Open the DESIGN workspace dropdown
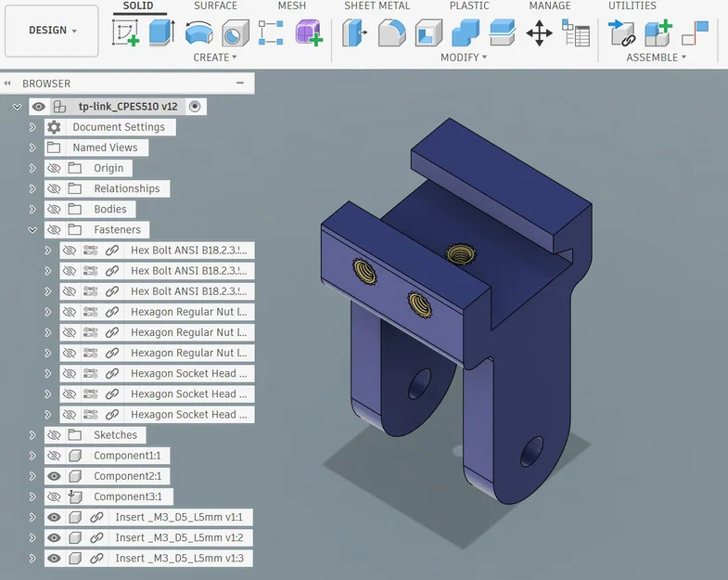This screenshot has width=728, height=580. [52, 31]
